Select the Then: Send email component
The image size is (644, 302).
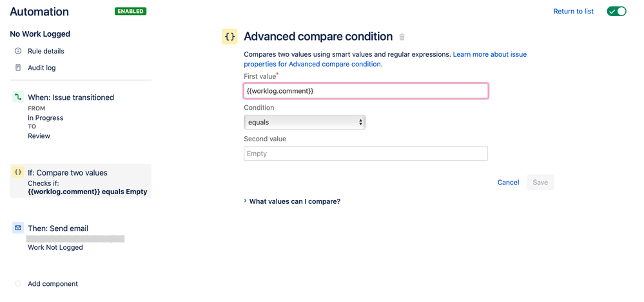(58, 228)
